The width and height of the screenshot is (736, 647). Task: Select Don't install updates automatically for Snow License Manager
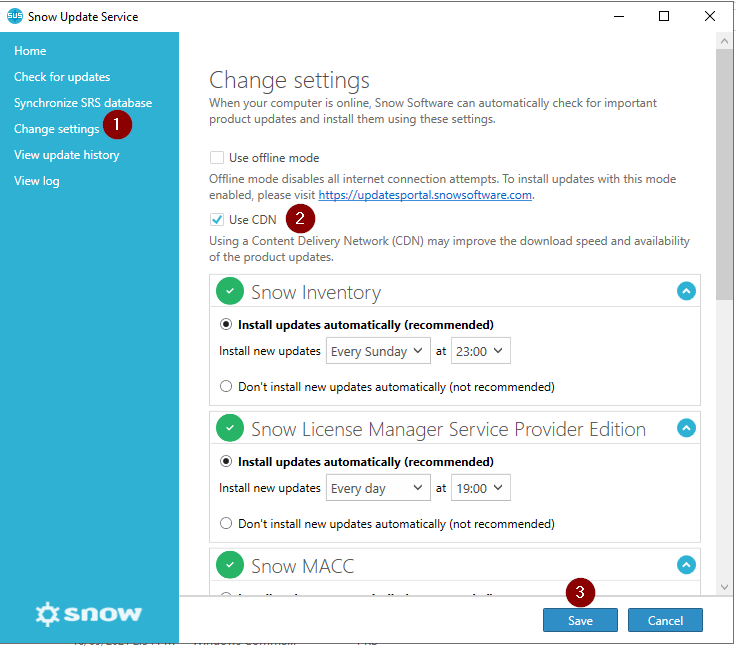click(x=226, y=523)
